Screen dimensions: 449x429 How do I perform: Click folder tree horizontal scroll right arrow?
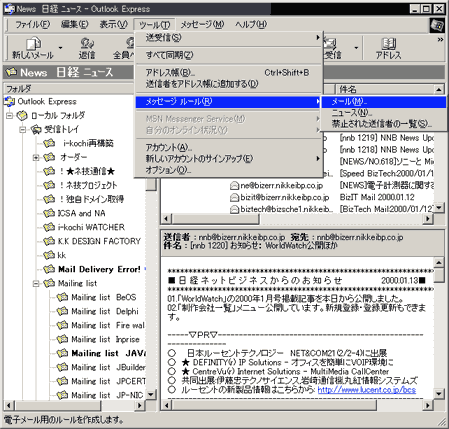[140, 406]
